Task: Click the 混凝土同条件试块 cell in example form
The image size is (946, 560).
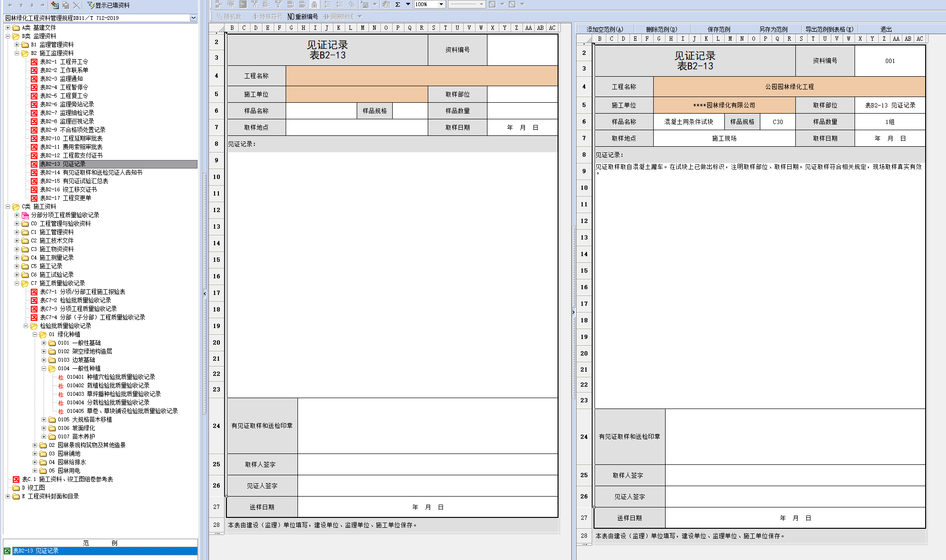Action: [689, 122]
